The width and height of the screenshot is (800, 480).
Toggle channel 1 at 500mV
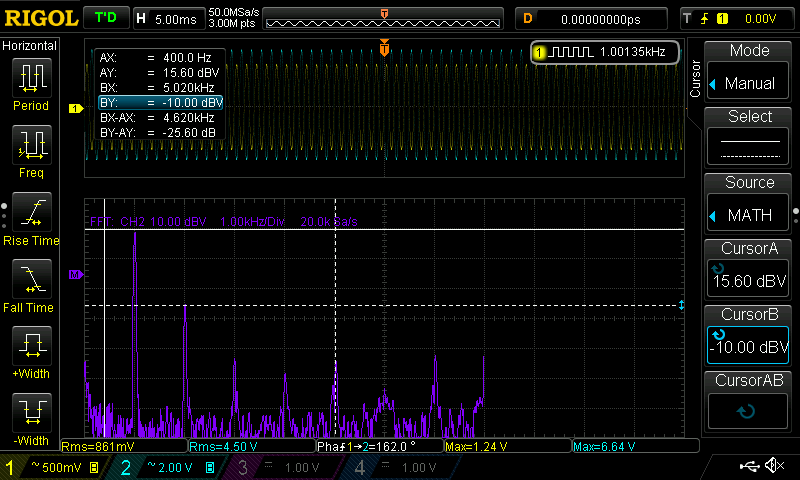52,467
